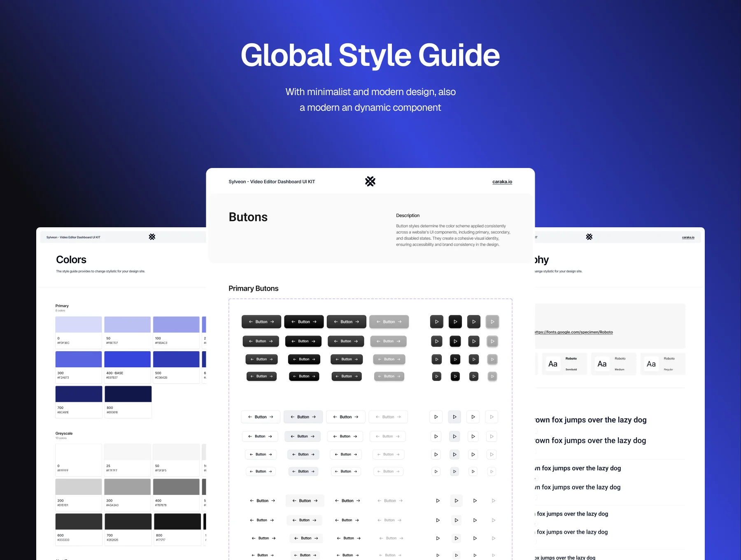Click the 'Global Style Guide' headline

click(x=370, y=55)
